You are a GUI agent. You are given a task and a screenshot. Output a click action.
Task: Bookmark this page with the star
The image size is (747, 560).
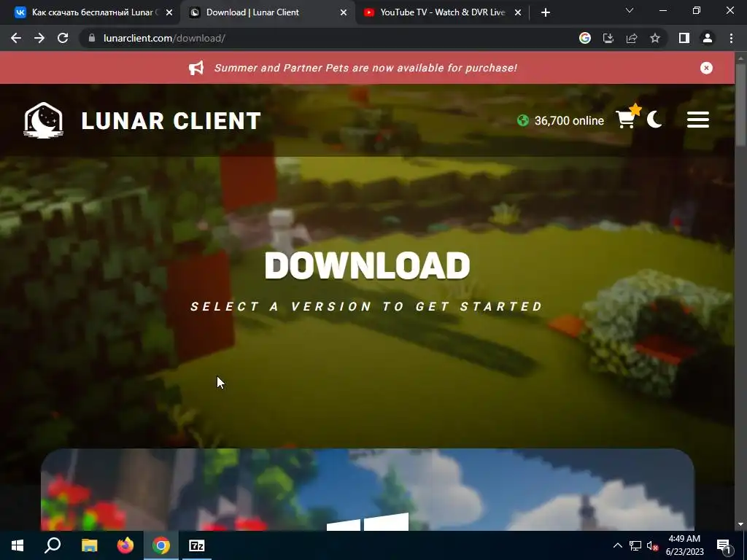point(655,38)
